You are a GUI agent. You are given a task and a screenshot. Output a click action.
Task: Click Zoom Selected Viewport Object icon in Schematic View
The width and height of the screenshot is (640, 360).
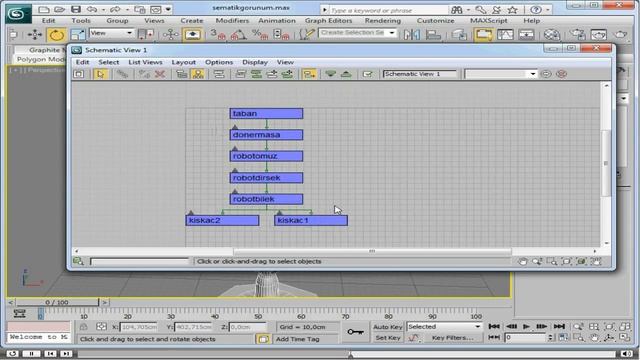pos(78,262)
